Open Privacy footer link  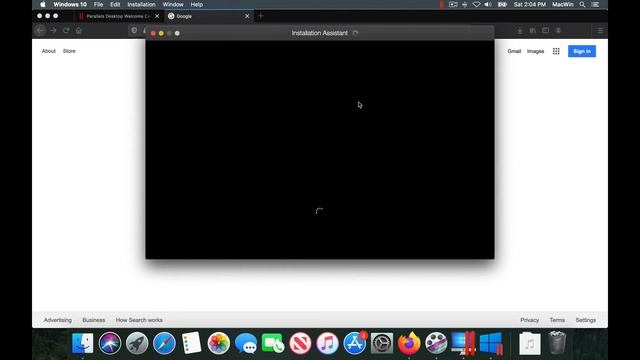click(529, 320)
